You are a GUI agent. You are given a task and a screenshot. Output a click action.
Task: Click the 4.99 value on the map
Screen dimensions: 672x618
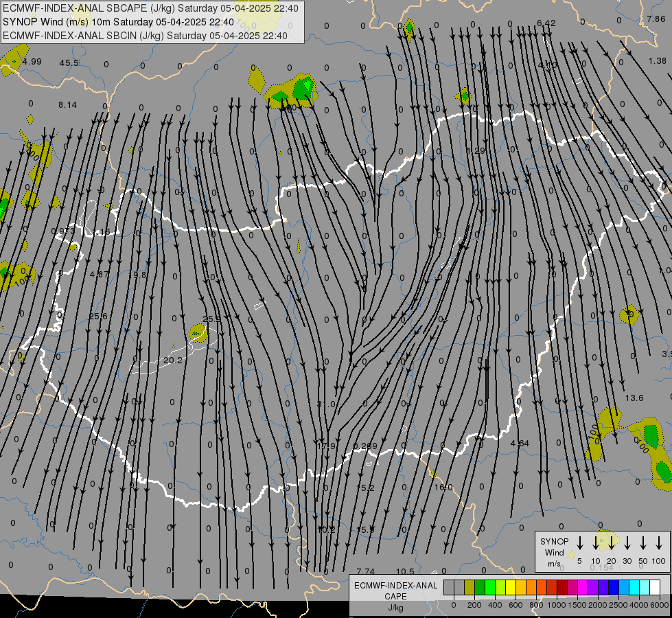tap(32, 61)
